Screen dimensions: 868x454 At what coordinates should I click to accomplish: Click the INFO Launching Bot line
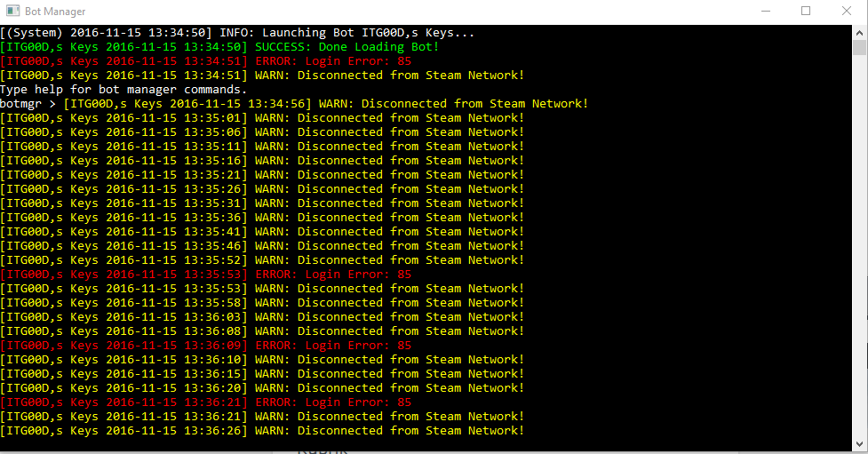(x=237, y=33)
